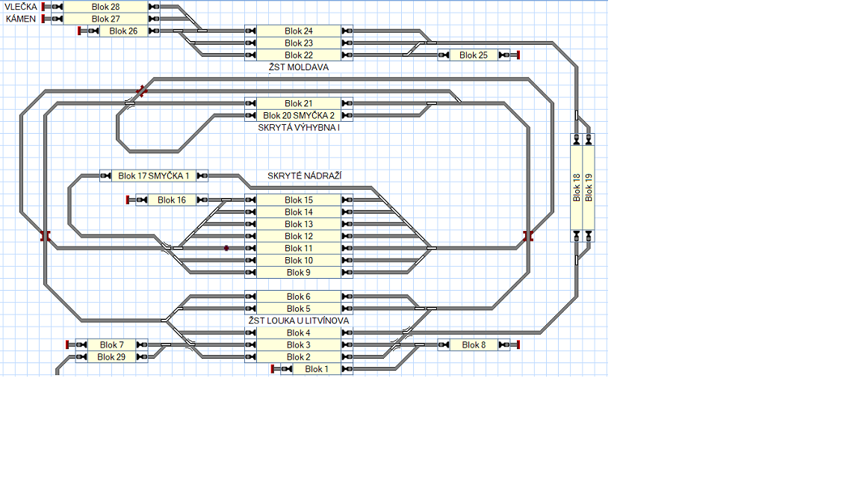Image resolution: width=868 pixels, height=488 pixels.
Task: Click the red buffer stop left of Blok 16
Action: tap(129, 200)
